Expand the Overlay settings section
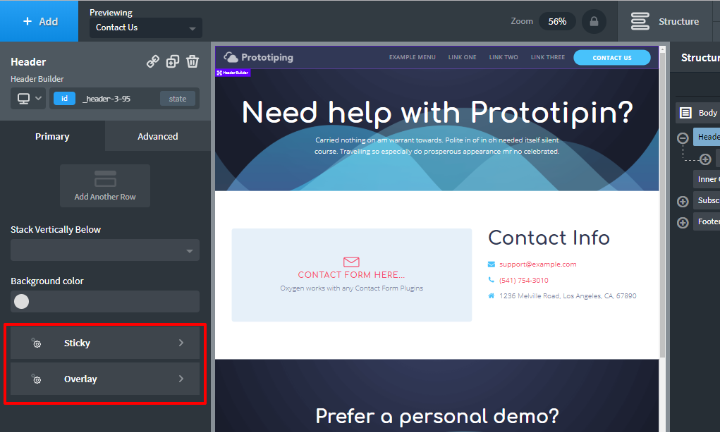This screenshot has height=432, width=720. [x=105, y=379]
